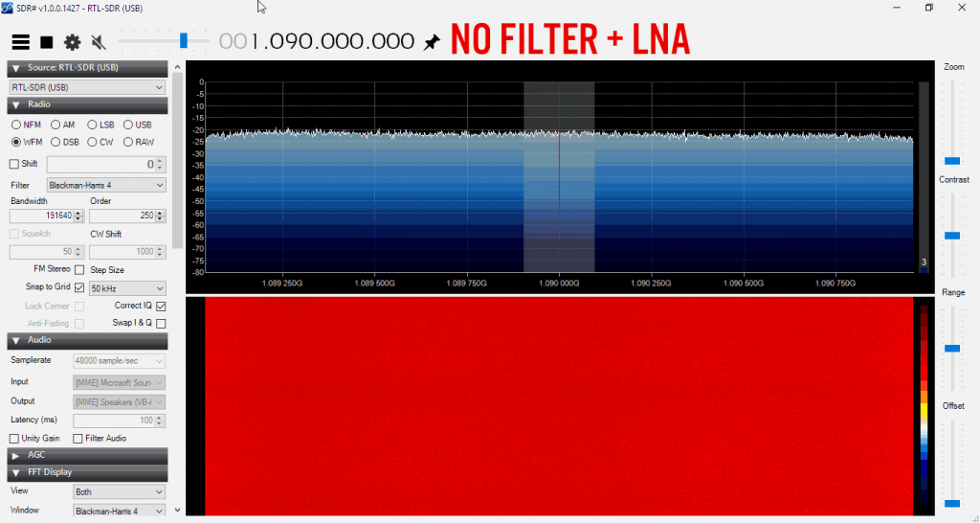
Task: Select the NFM radio mode
Action: tap(16, 125)
